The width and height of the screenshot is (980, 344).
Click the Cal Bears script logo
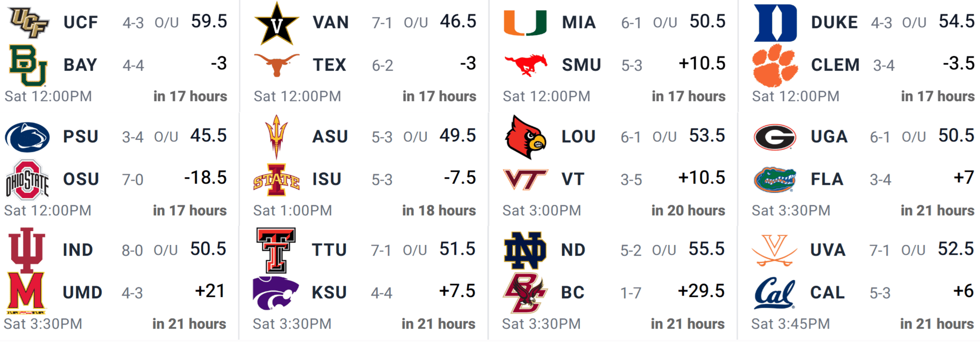(774, 293)
